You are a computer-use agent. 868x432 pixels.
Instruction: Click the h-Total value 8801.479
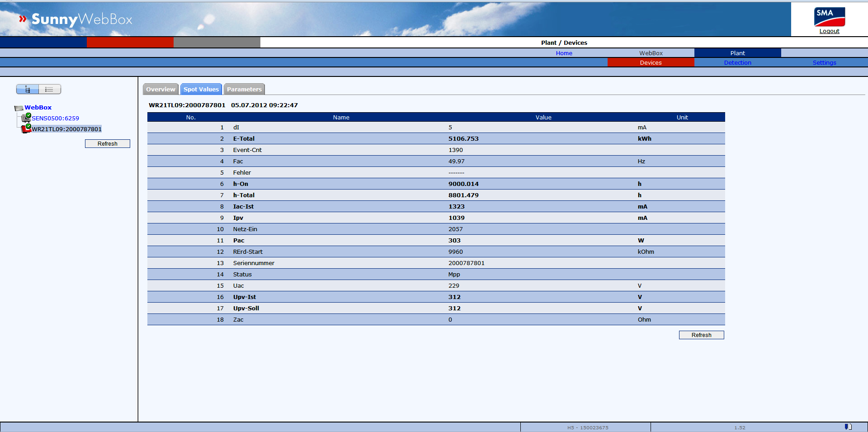(463, 195)
